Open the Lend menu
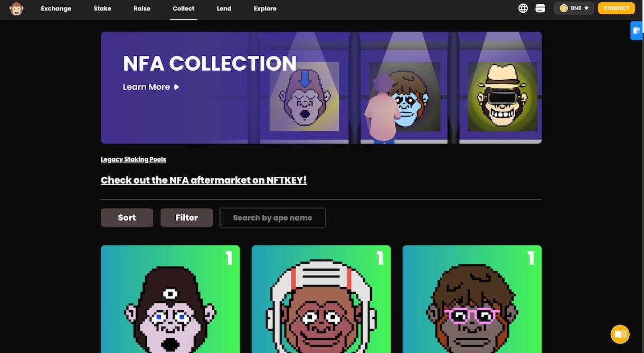Image resolution: width=644 pixels, height=353 pixels. pyautogui.click(x=224, y=8)
